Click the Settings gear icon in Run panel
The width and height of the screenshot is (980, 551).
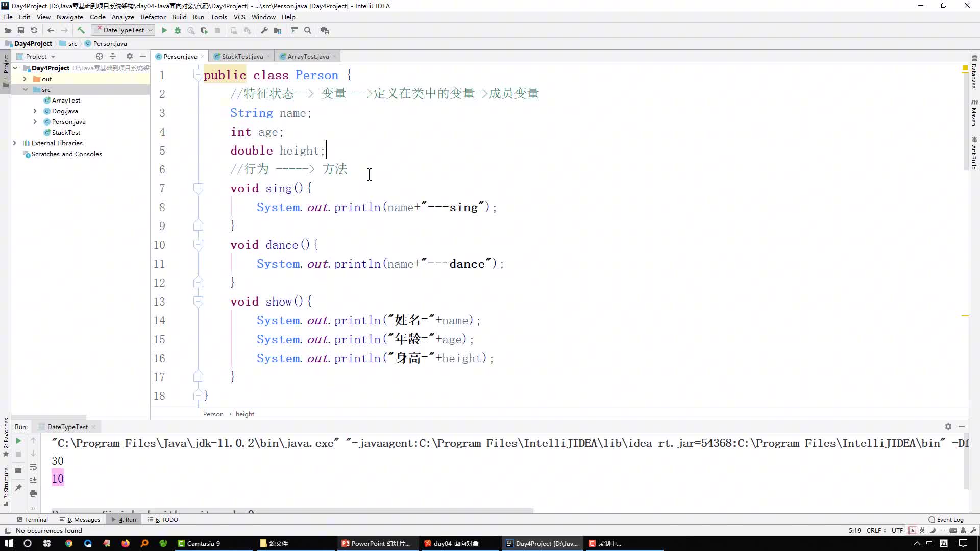pos(948,426)
